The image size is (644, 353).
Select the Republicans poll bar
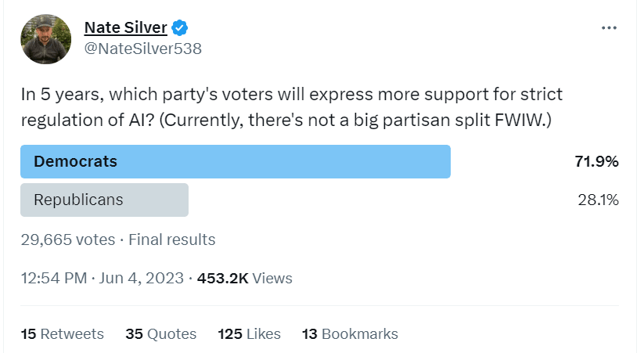103,200
